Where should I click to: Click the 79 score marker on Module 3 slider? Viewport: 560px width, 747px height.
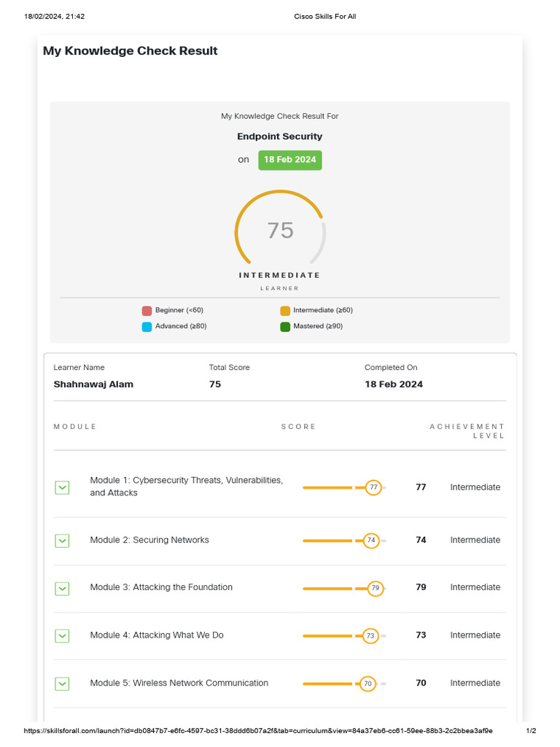coord(375,588)
